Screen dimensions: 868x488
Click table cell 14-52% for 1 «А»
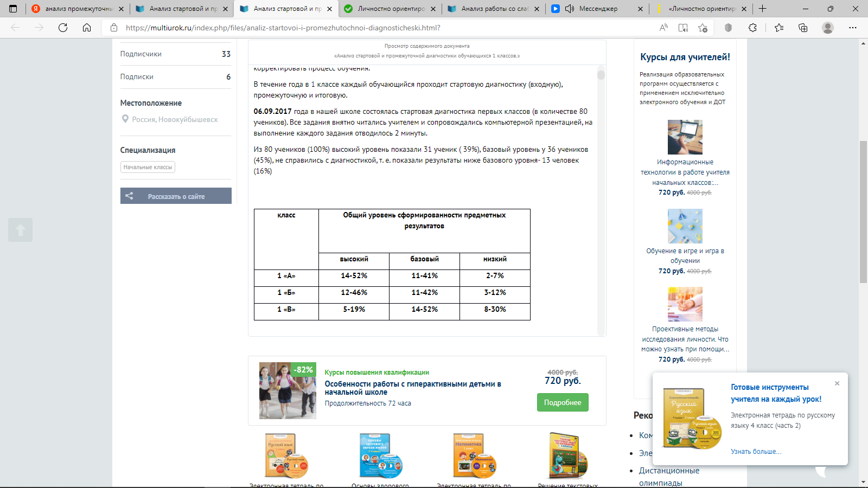click(354, 275)
